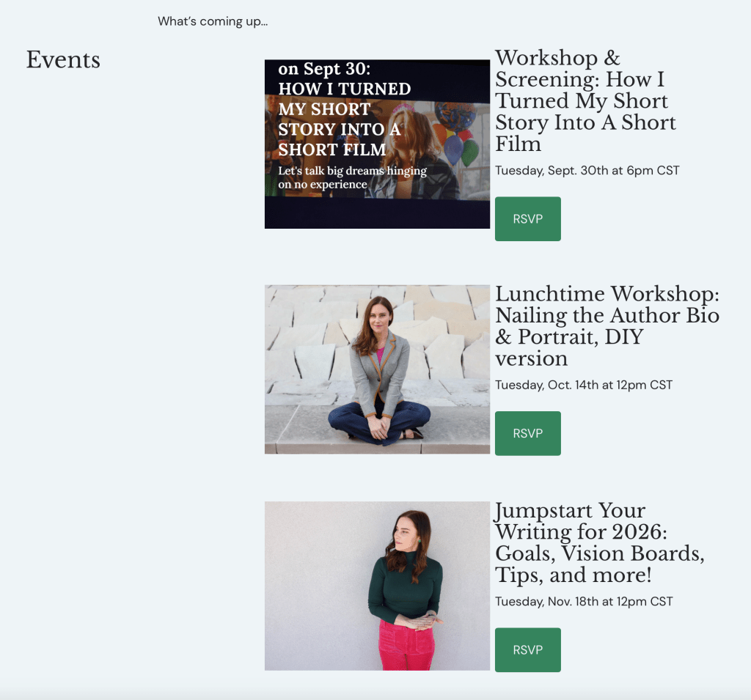Click 'on Sept 30:' text in the banner
The height and width of the screenshot is (700, 751).
(324, 69)
